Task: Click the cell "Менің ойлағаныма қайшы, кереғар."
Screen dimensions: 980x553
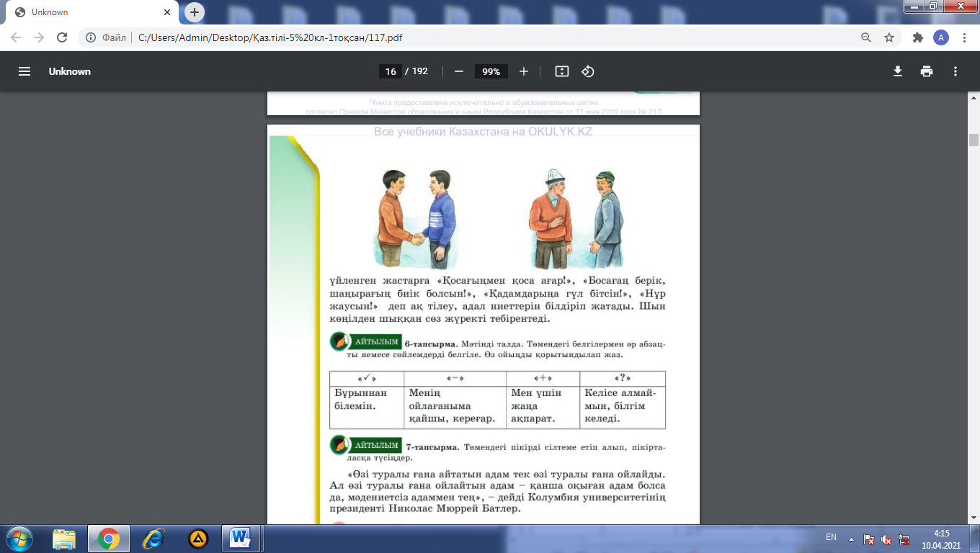Action: [455, 408]
